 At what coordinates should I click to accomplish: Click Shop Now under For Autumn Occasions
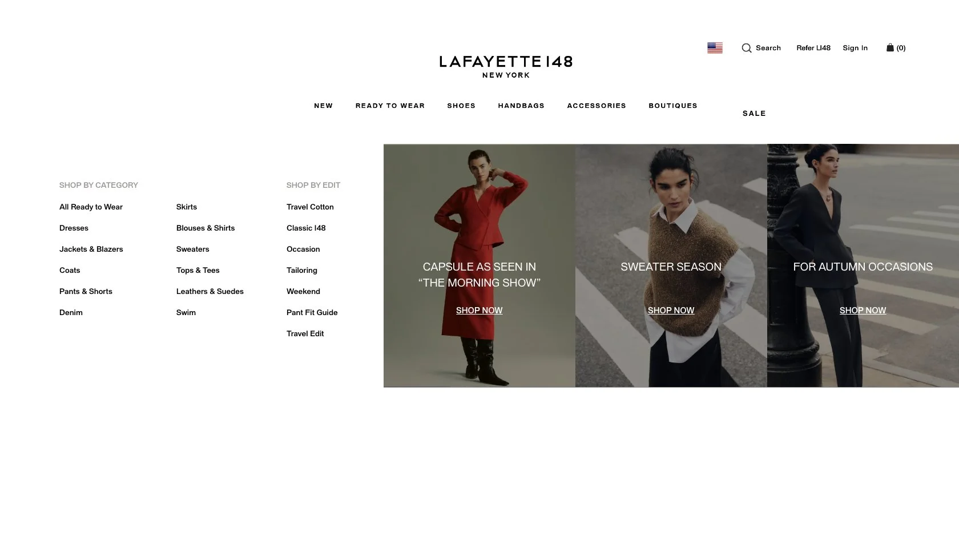[x=863, y=311]
